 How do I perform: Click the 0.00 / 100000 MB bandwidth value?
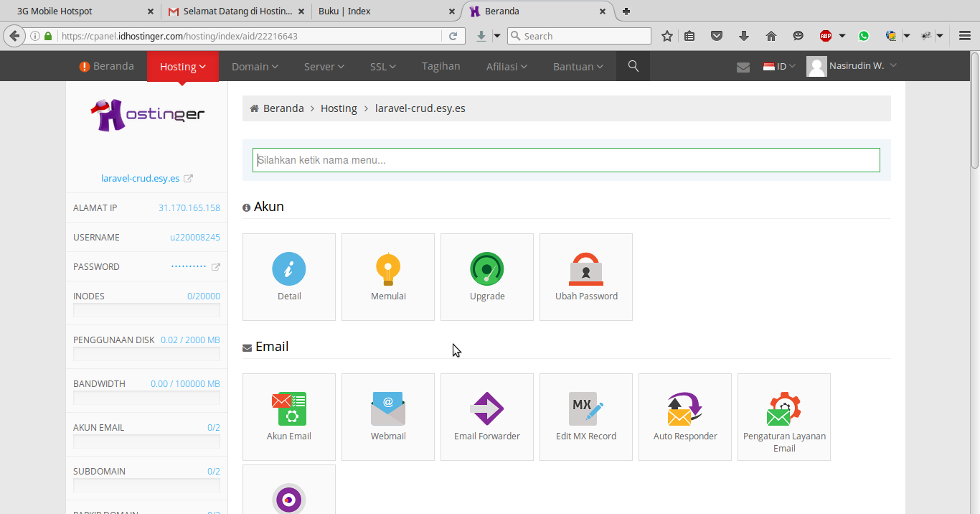click(x=185, y=384)
